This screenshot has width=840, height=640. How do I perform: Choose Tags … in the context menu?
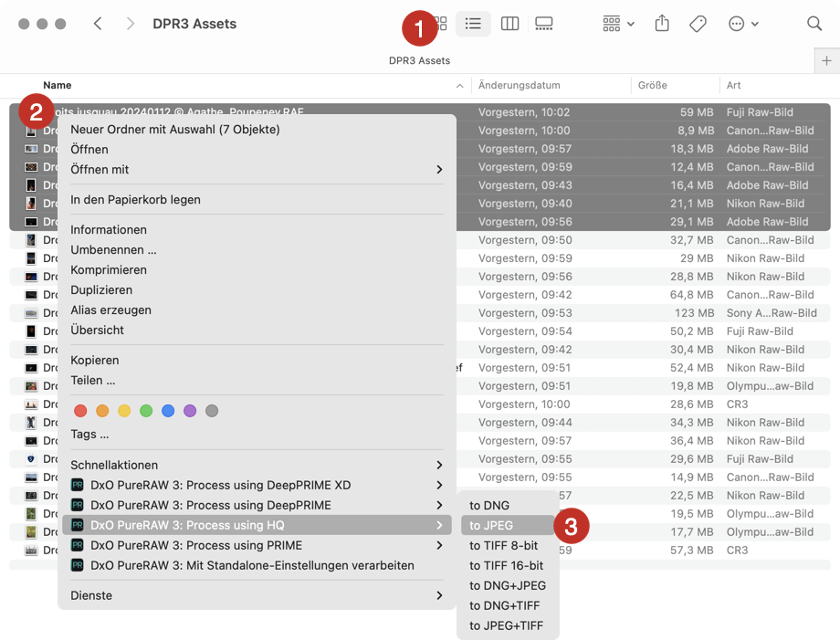[x=257, y=435]
